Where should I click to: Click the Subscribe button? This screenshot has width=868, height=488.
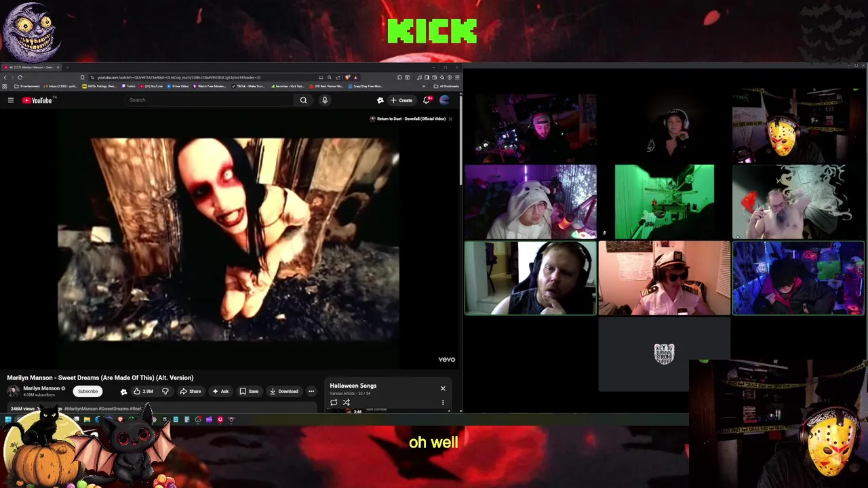tap(87, 391)
